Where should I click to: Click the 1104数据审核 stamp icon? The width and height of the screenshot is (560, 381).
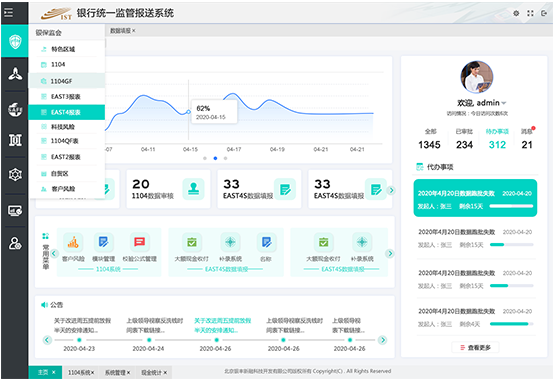coord(194,189)
